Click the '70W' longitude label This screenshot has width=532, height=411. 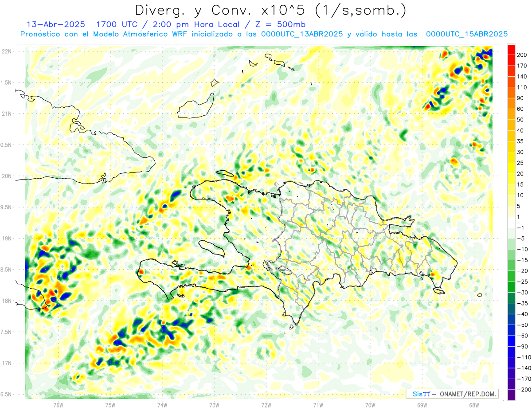370,404
